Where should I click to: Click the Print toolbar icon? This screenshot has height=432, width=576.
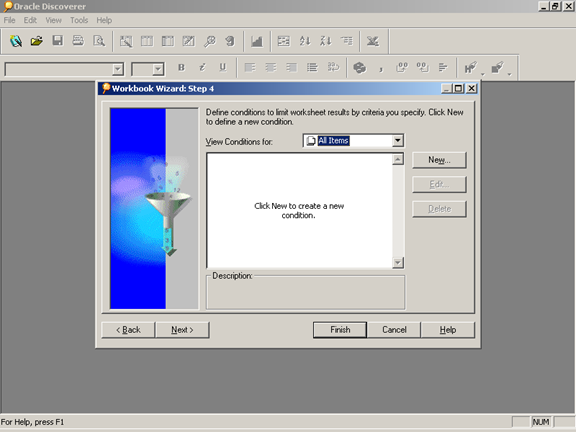(78, 41)
